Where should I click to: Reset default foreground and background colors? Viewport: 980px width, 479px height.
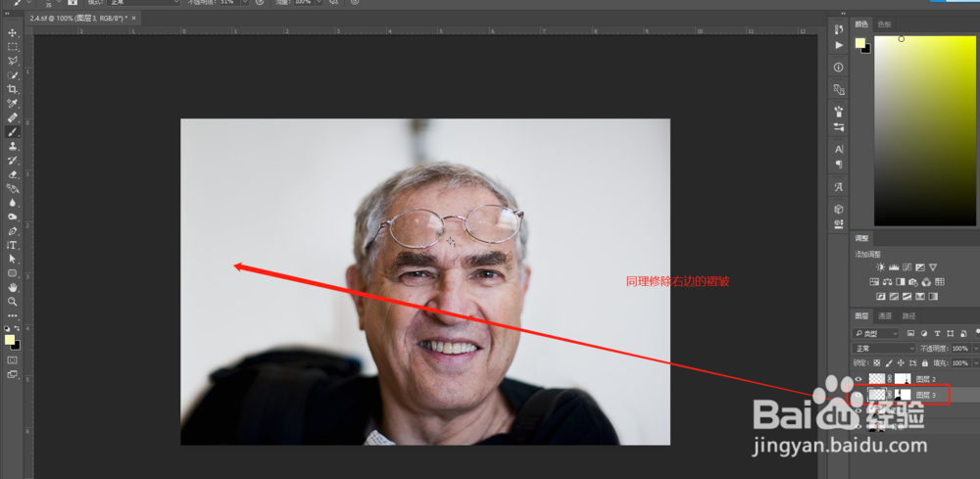click(x=7, y=328)
